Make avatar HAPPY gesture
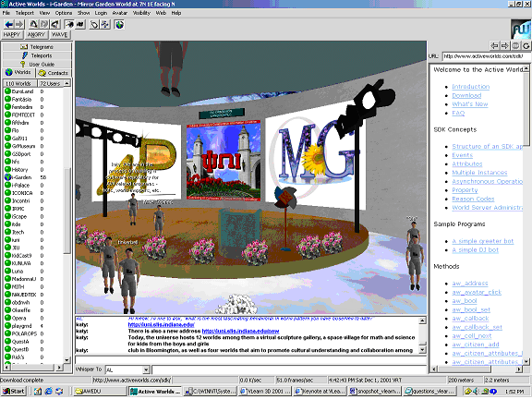532x399 pixels. [13, 34]
